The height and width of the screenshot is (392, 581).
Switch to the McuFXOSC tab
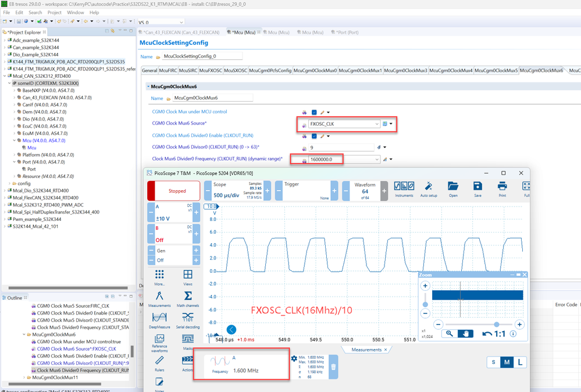click(x=211, y=70)
